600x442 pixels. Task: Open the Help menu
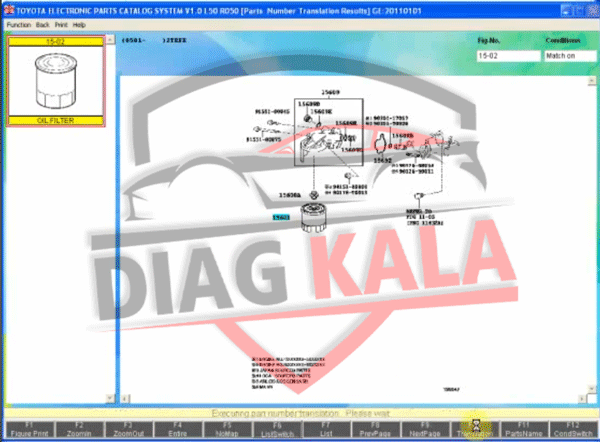coord(79,25)
